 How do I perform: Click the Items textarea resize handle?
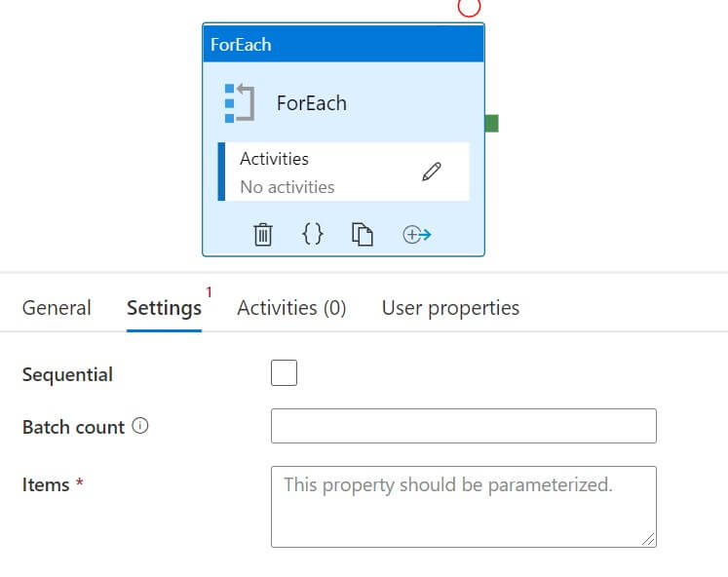tap(648, 538)
